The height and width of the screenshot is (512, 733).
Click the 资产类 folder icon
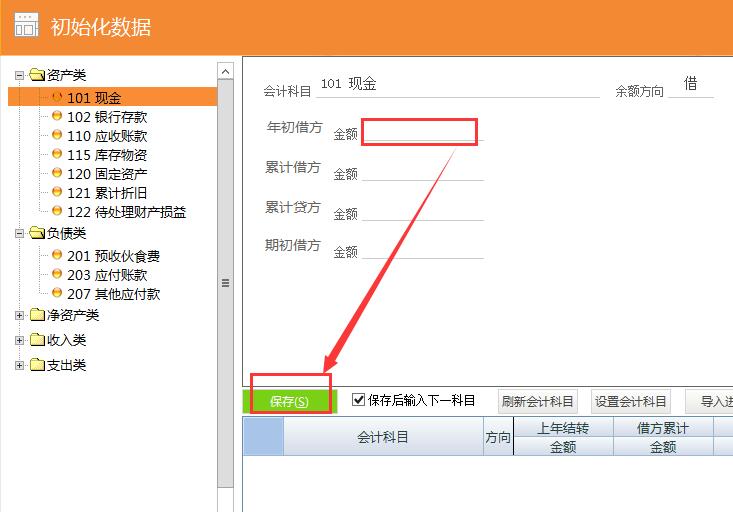tap(37, 75)
